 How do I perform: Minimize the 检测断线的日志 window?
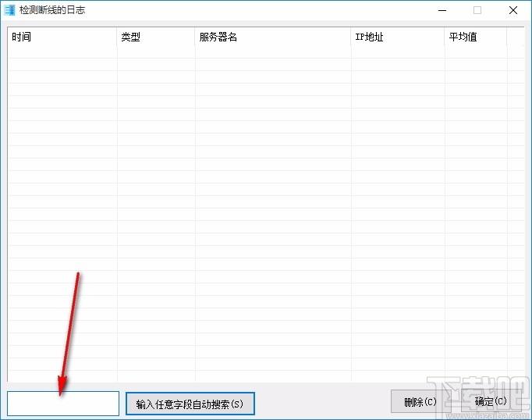(442, 10)
